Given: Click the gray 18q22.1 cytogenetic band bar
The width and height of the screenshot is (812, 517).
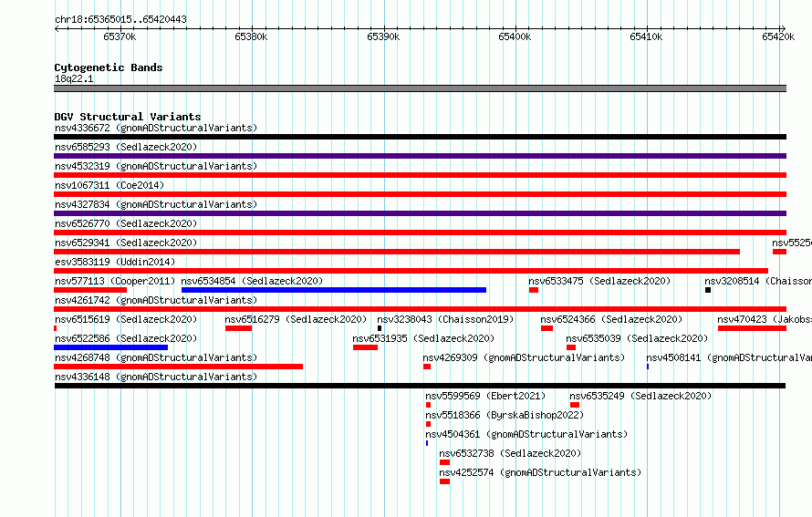Looking at the screenshot, I should coord(420,88).
